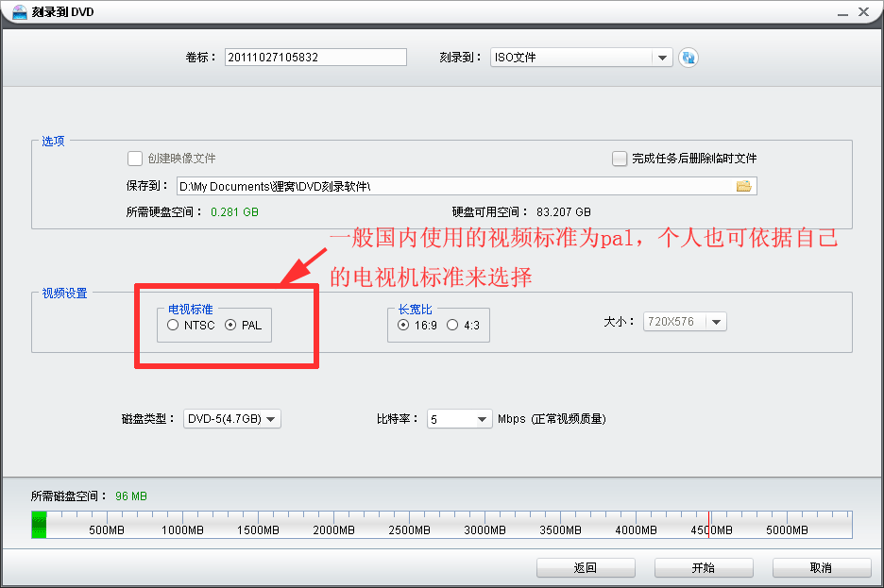Click the 2500MB mark on disk gauge

click(x=409, y=530)
